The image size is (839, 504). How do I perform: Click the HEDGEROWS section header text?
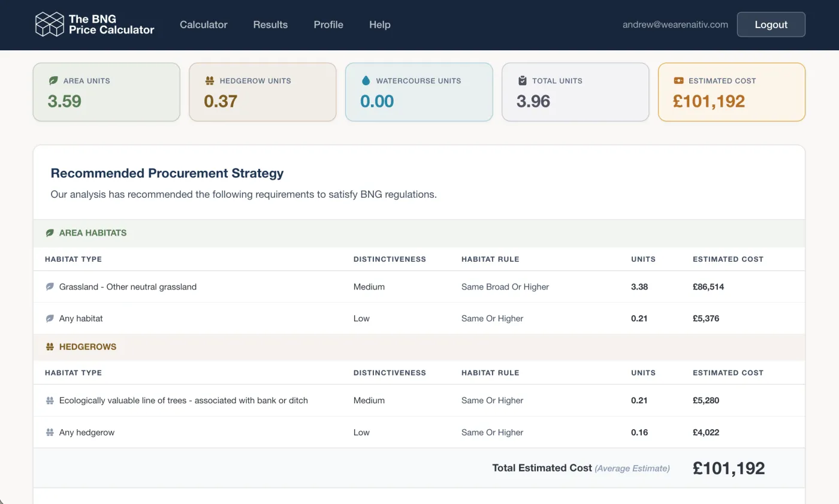click(88, 347)
